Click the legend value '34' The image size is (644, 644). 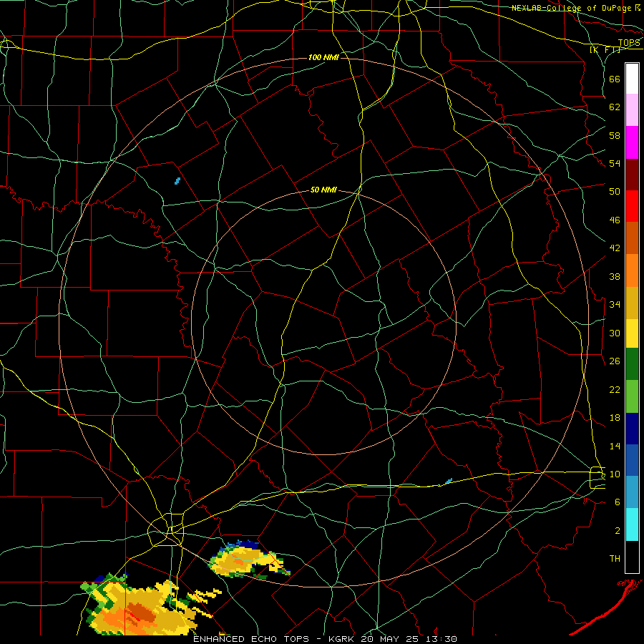pos(615,305)
